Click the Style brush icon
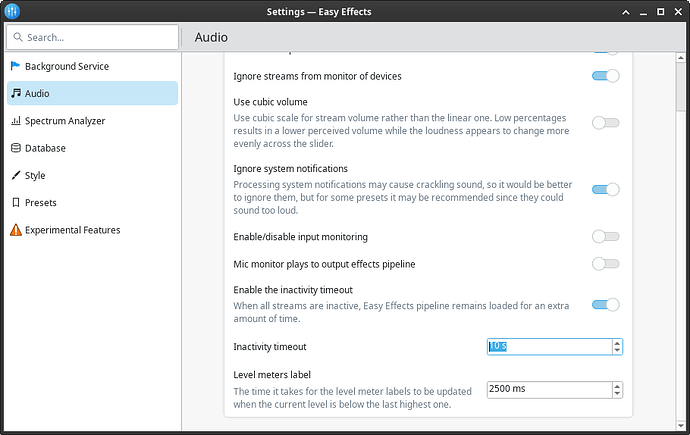Image resolution: width=690 pixels, height=435 pixels. coord(15,175)
